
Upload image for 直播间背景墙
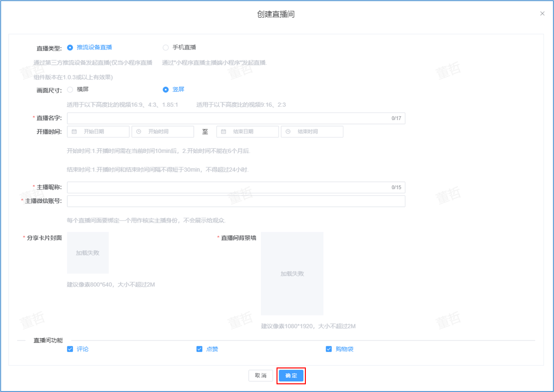pyautogui.click(x=292, y=274)
